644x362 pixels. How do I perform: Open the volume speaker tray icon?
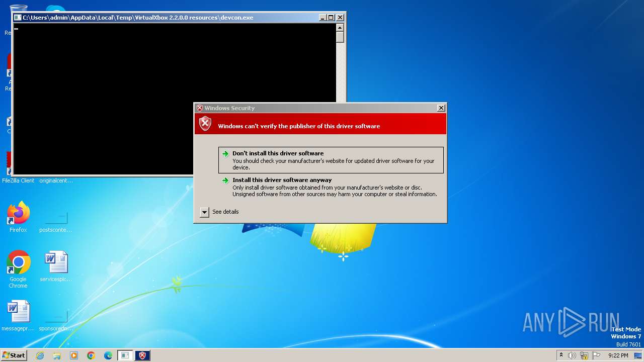(572, 355)
